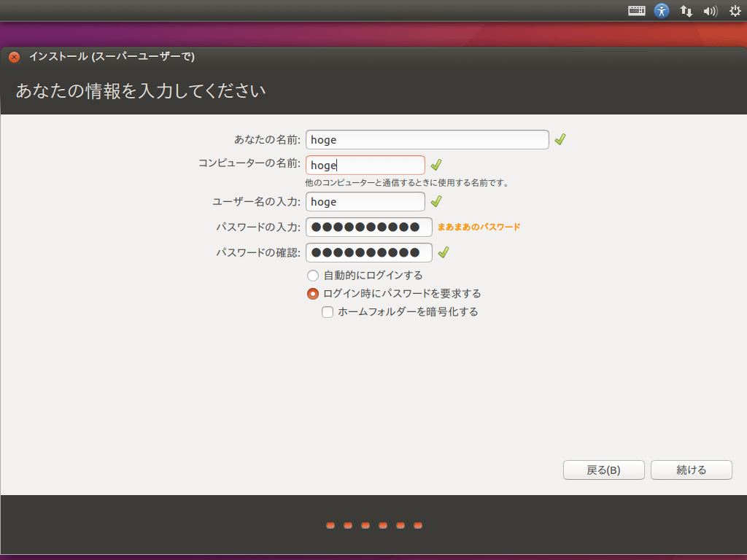Click the まあまあのパスワード strength text
The height and width of the screenshot is (560, 747).
coord(479,227)
